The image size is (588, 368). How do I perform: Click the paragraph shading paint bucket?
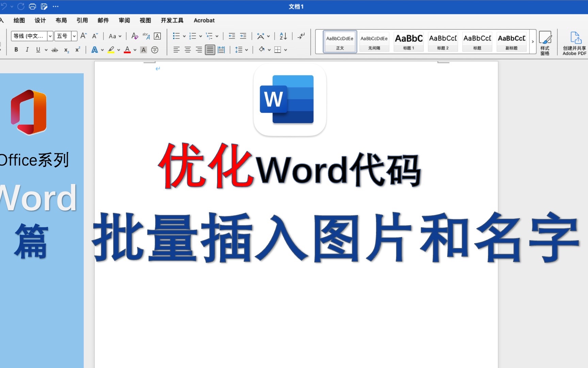coord(262,50)
